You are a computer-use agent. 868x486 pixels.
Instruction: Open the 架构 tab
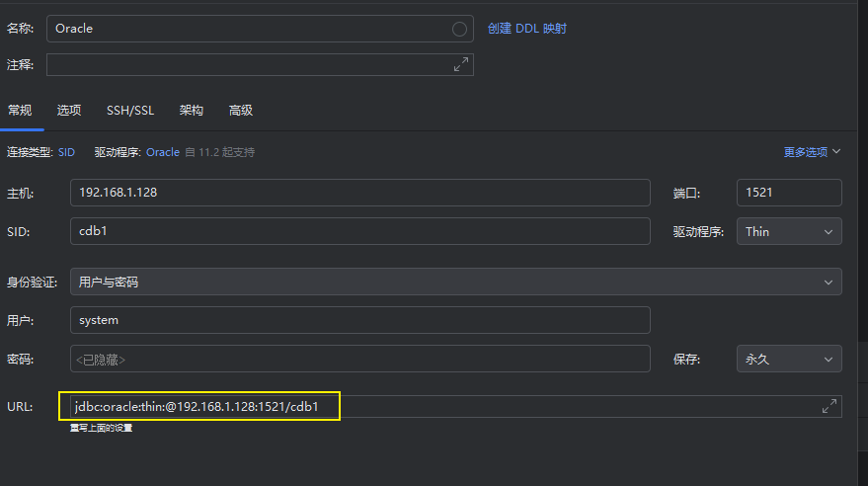point(192,111)
